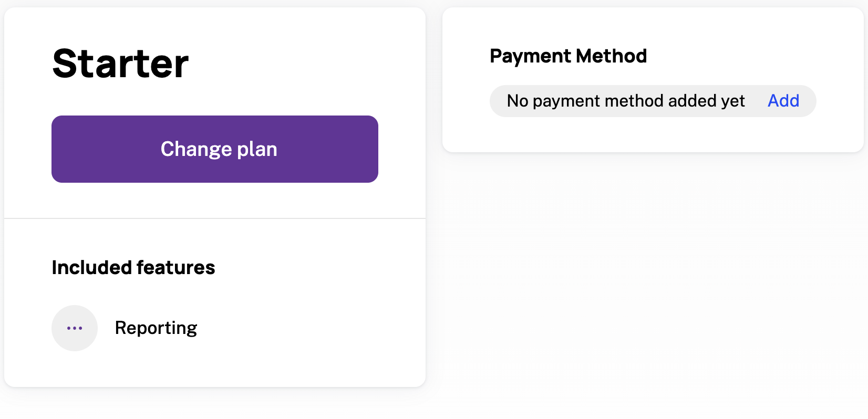Screen dimensions: 868x419
Task: Click the Payment Method heading
Action: 569,56
